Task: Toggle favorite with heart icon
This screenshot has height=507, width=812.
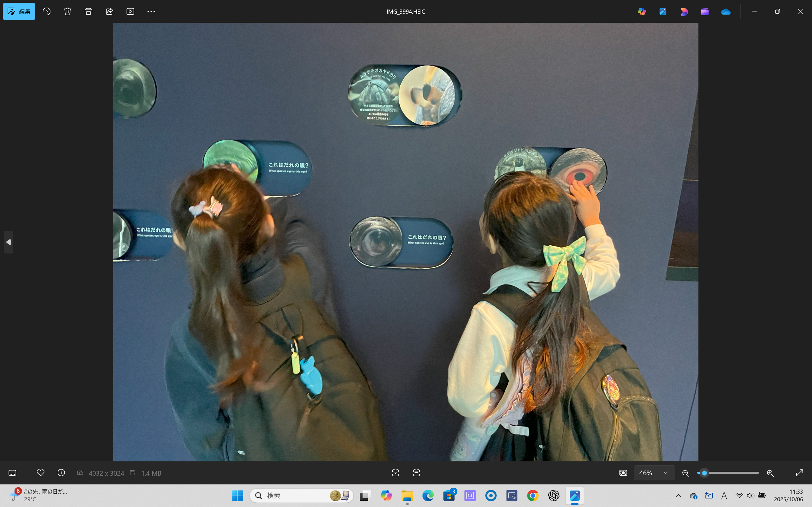Action: click(x=41, y=473)
